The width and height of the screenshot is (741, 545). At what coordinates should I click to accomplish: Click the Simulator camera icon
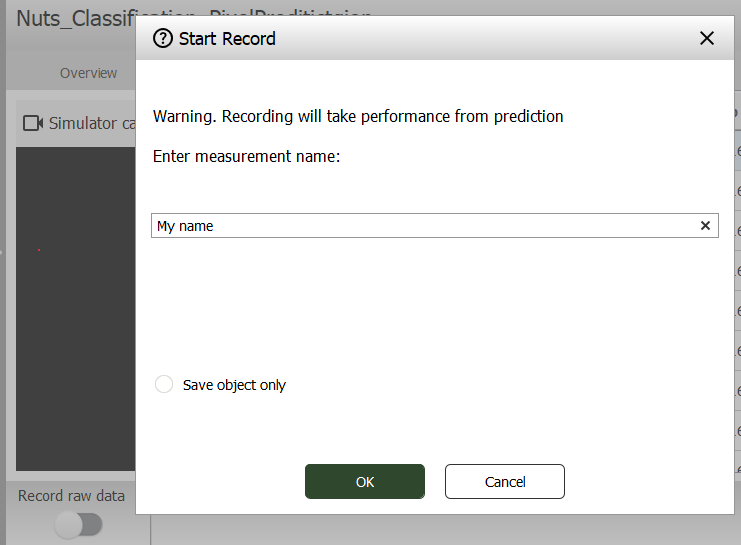[x=33, y=123]
